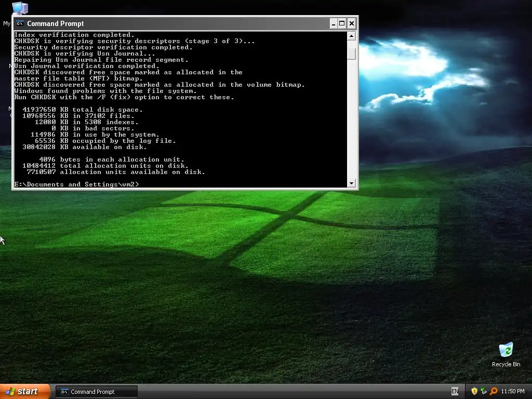
Task: Click the 'Index verification completed.' line
Action: [x=74, y=35]
